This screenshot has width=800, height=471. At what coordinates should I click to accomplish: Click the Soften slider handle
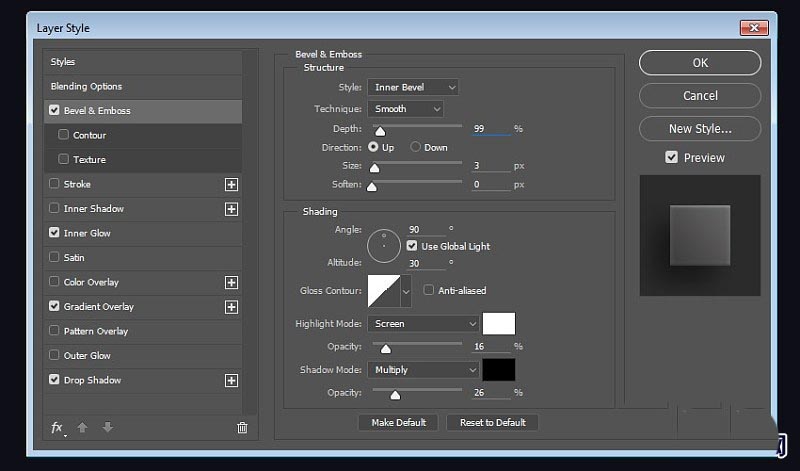372,187
